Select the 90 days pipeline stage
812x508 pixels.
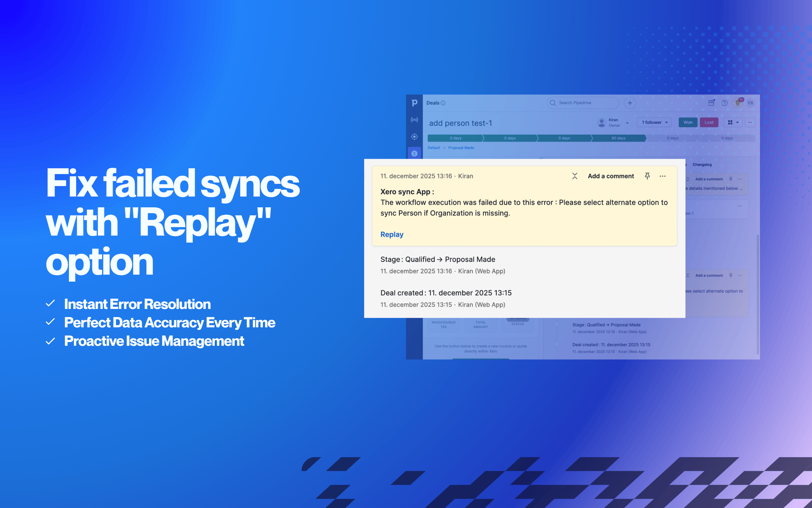click(619, 138)
